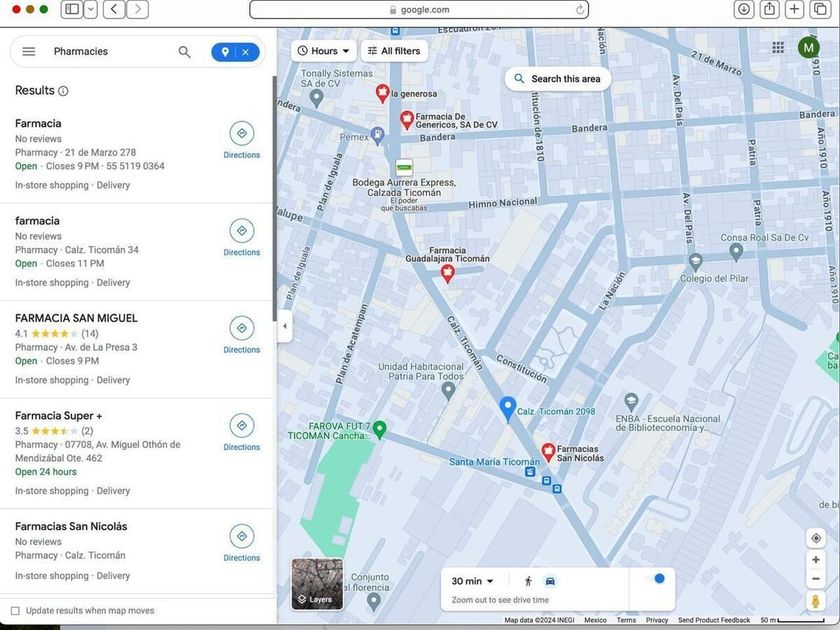840x630 pixels.
Task: Open the 30 min travel time dropdown
Action: click(x=472, y=581)
